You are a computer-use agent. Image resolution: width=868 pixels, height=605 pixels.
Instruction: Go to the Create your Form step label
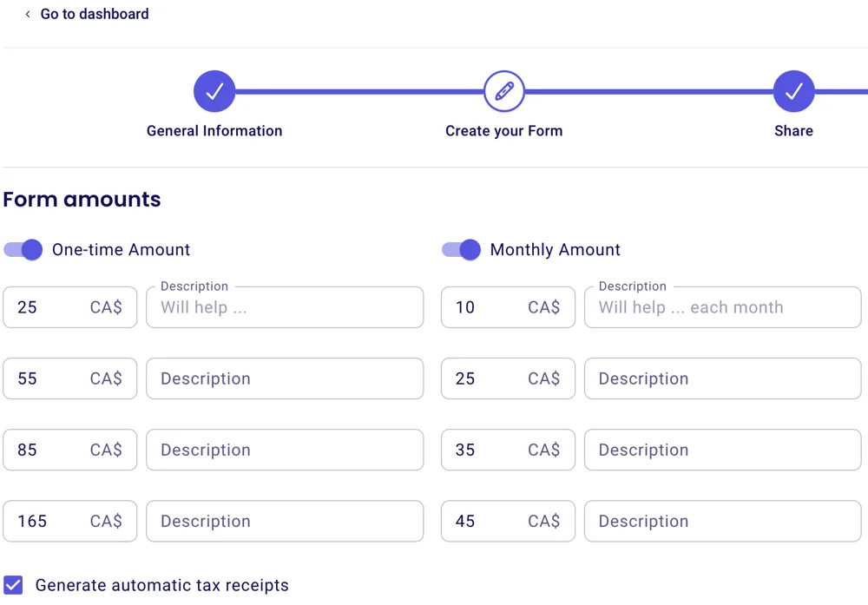[x=503, y=130]
